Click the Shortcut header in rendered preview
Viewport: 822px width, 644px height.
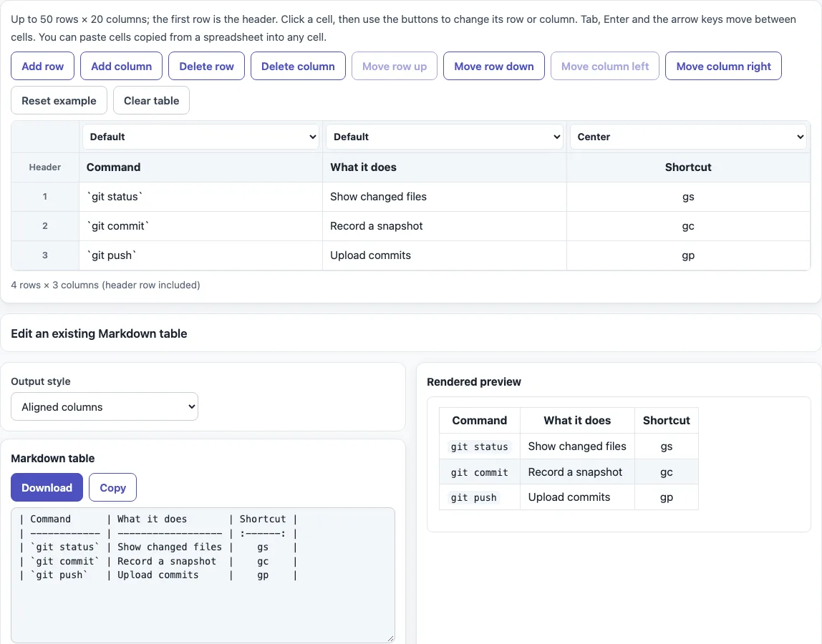pos(667,420)
